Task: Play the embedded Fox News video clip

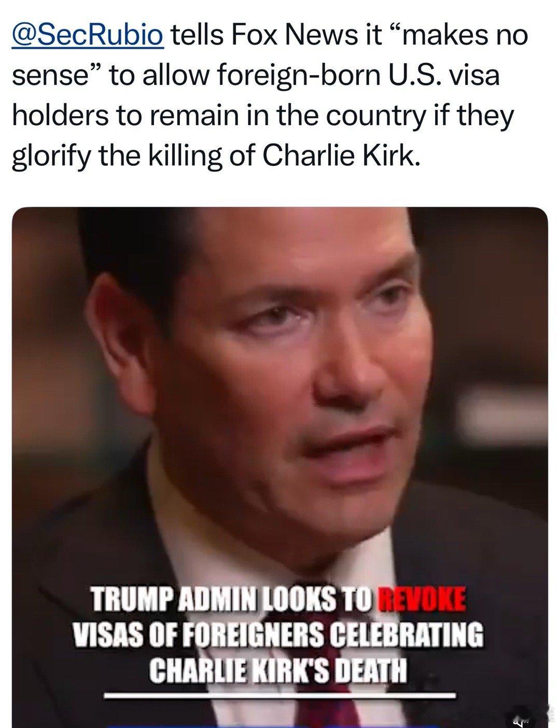Action: 279,467
